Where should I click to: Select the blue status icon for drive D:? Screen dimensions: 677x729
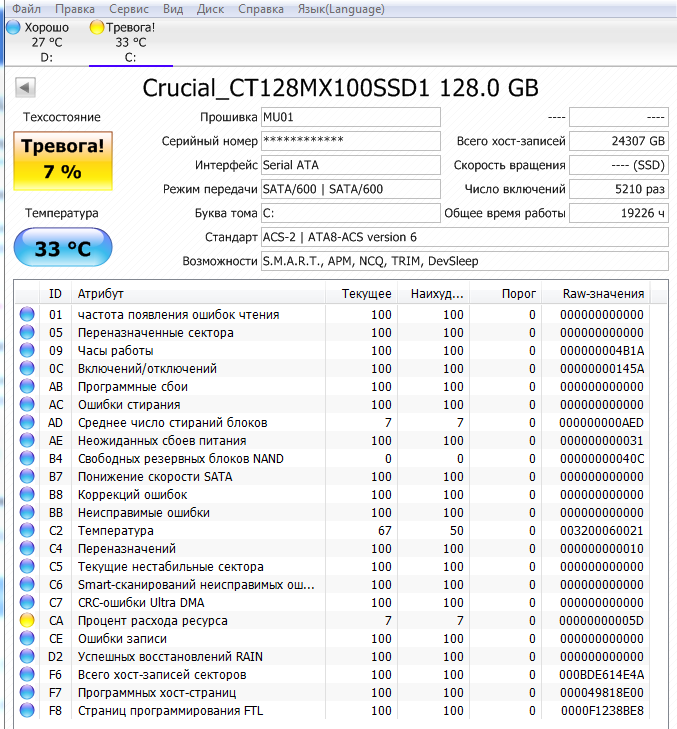(13, 27)
